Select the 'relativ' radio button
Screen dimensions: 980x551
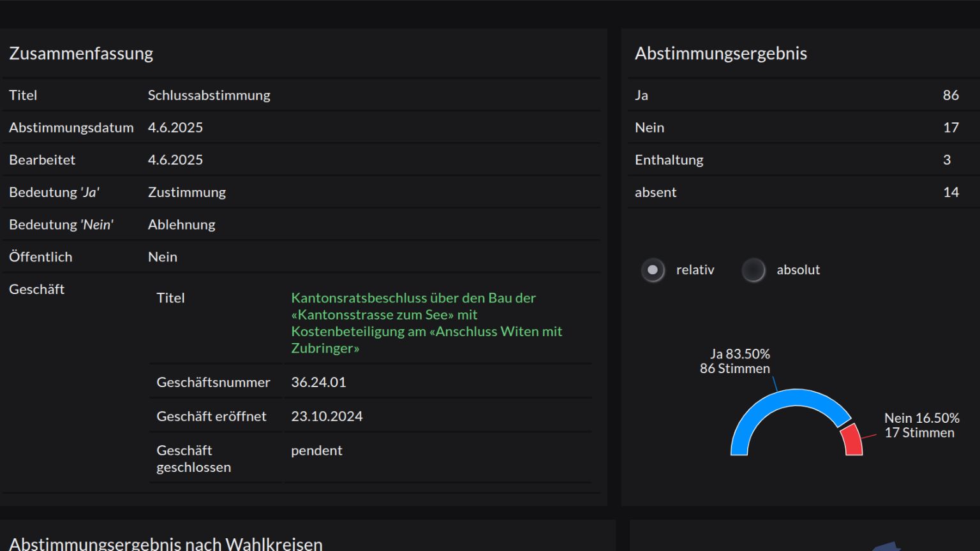(653, 270)
